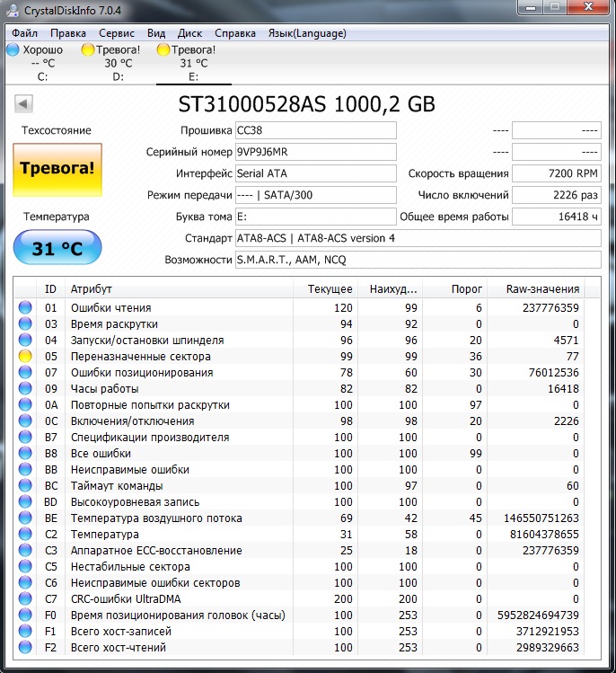The width and height of the screenshot is (616, 673).
Task: Click Число включений field 2226 раз
Action: tap(557, 195)
